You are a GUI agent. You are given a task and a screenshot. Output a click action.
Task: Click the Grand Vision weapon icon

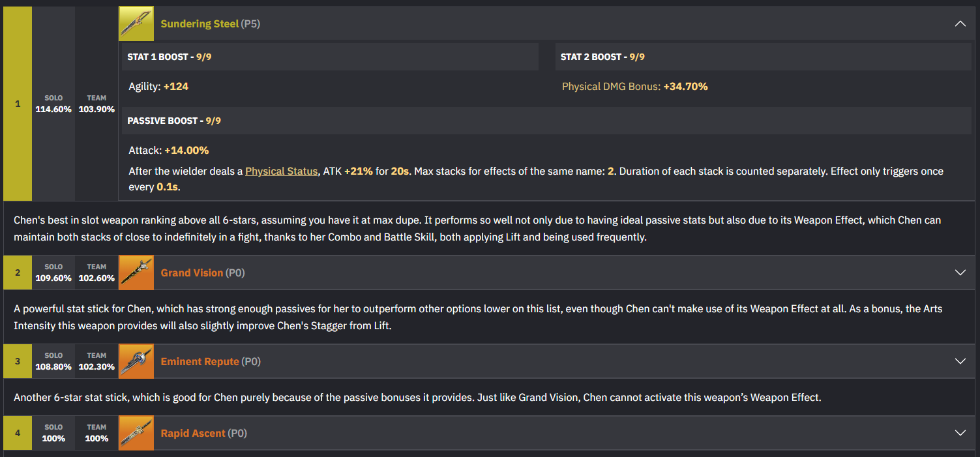click(136, 273)
